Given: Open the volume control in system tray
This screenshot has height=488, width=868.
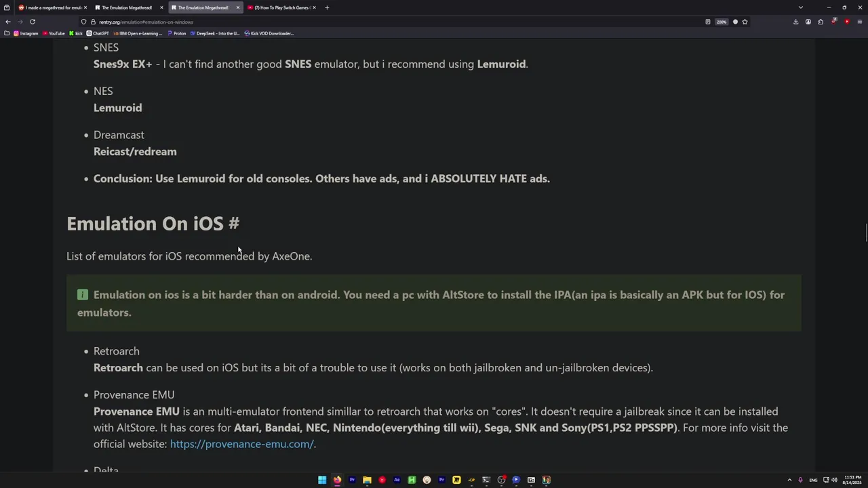Looking at the screenshot, I should coord(834,480).
